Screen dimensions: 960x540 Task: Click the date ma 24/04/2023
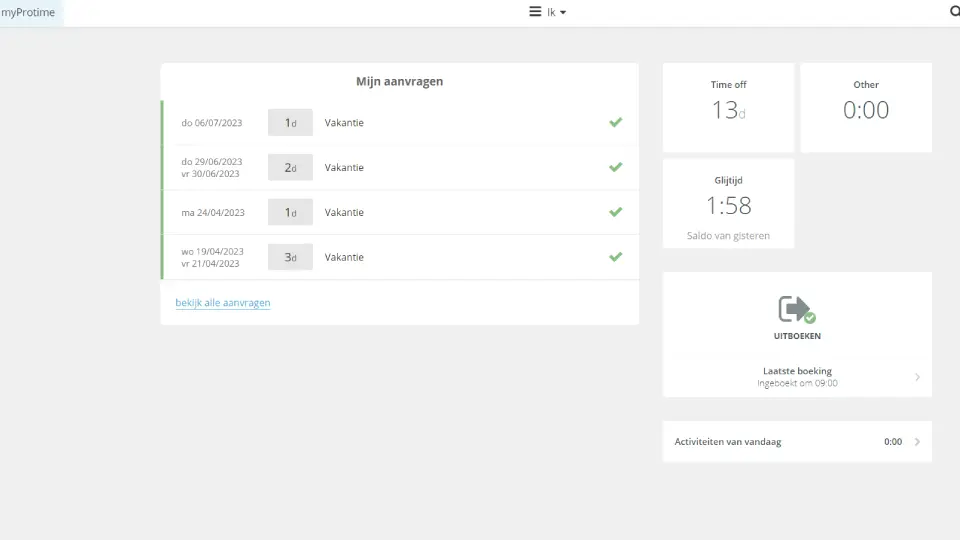pos(213,212)
